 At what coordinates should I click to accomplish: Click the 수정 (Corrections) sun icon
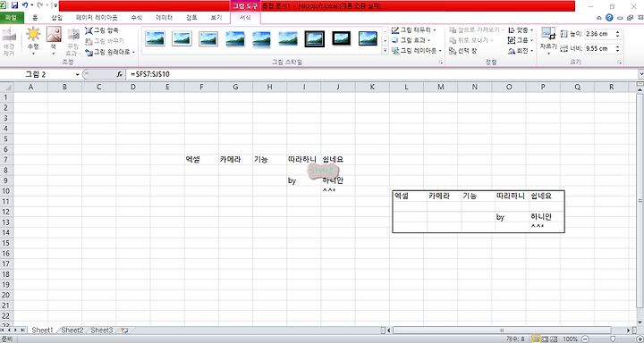(33, 34)
